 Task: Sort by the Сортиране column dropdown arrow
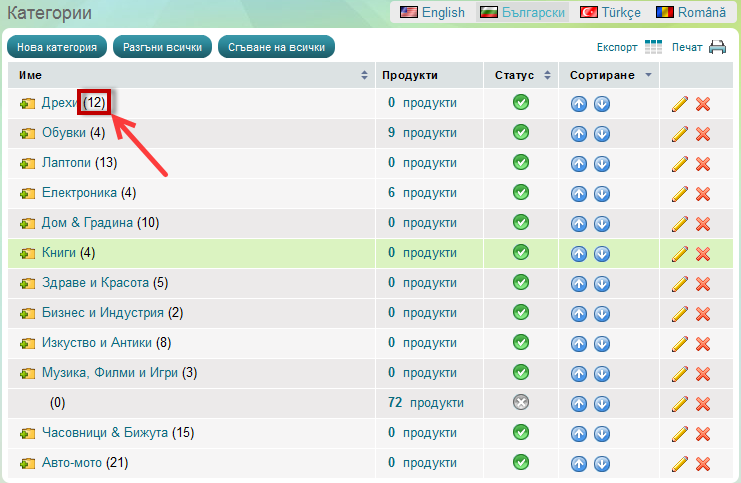pos(648,76)
